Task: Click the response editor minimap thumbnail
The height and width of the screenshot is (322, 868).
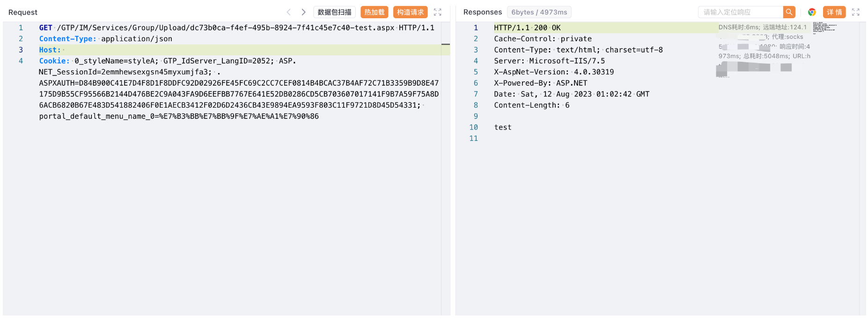Action: coord(824,27)
